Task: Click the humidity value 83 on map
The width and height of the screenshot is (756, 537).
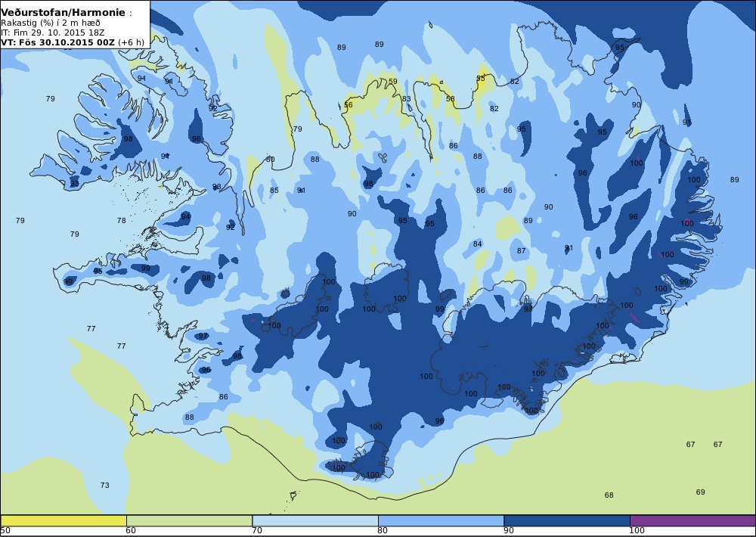Action: [x=407, y=99]
